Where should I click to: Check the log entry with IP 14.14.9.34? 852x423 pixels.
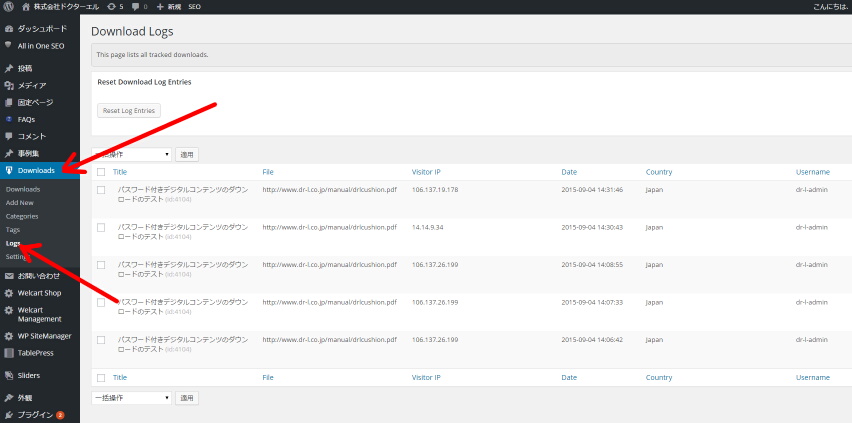click(x=101, y=227)
